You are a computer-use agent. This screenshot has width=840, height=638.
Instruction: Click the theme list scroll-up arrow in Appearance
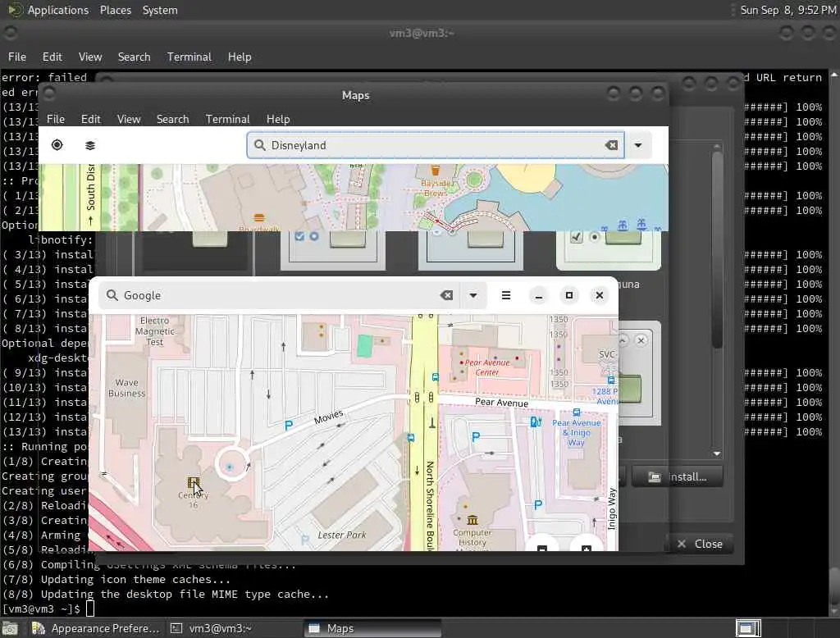(x=717, y=146)
